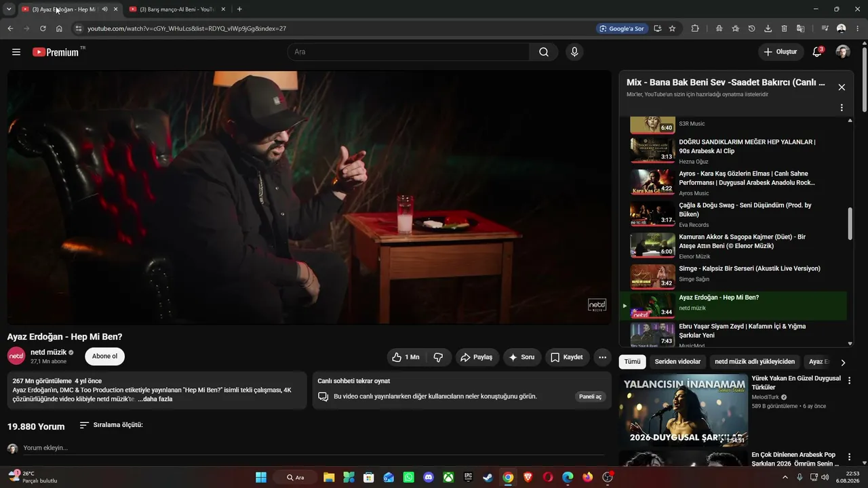Show more filter chips with right arrow
Viewport: 868px width, 488px height.
(x=843, y=363)
